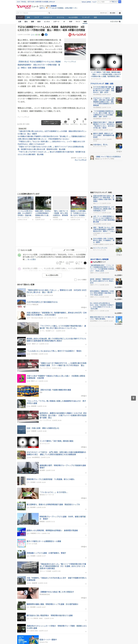Open トピックス一覧 link
The height and width of the screenshot is (644, 138).
115,21
